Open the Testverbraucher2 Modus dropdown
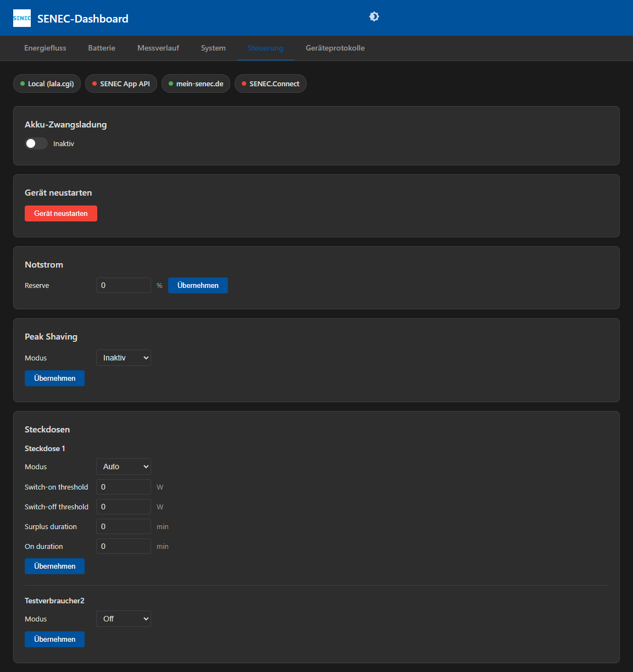Viewport: 633px width, 672px height. click(124, 619)
